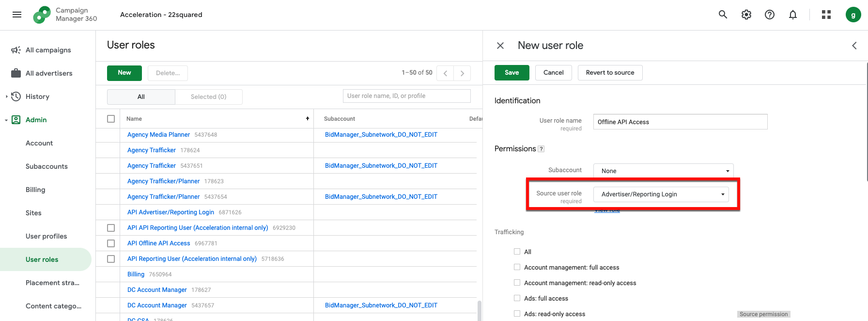Click the New user role button
868x321 pixels.
coord(124,73)
